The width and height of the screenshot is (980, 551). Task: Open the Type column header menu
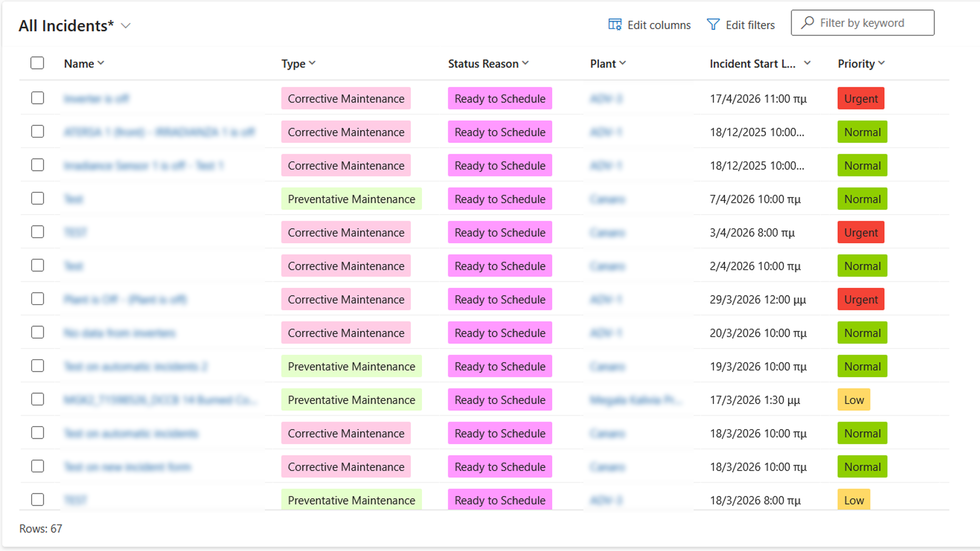312,63
